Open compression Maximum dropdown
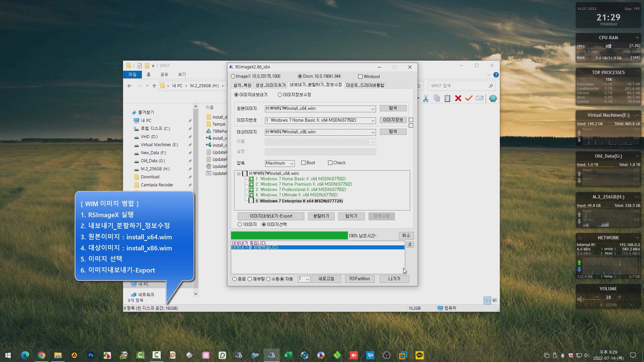 292,164
